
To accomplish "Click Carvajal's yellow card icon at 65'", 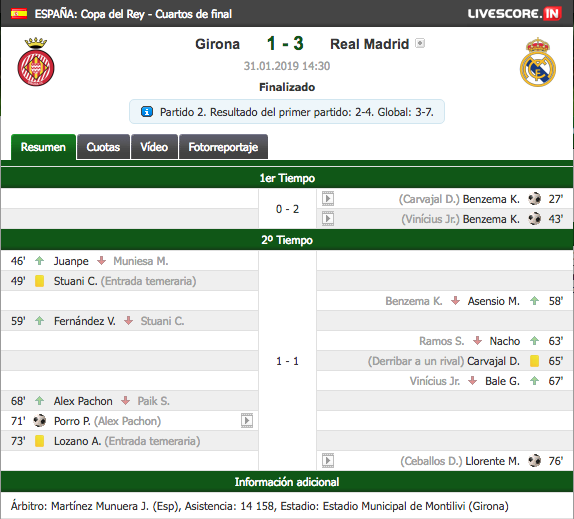I will [x=534, y=361].
